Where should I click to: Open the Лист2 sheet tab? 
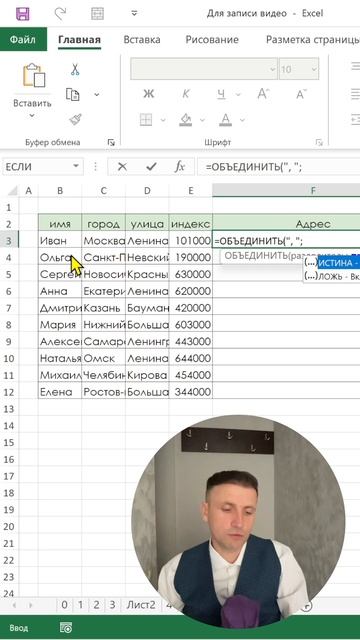pyautogui.click(x=140, y=604)
